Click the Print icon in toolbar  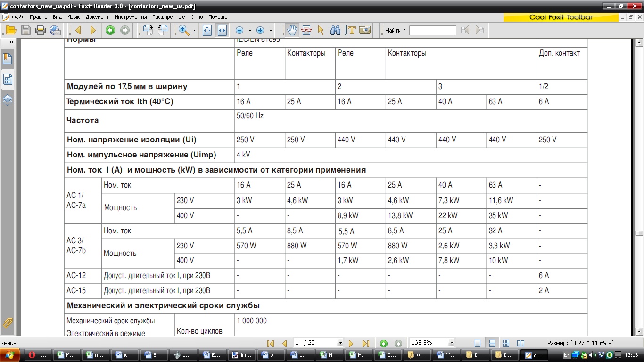tap(41, 30)
